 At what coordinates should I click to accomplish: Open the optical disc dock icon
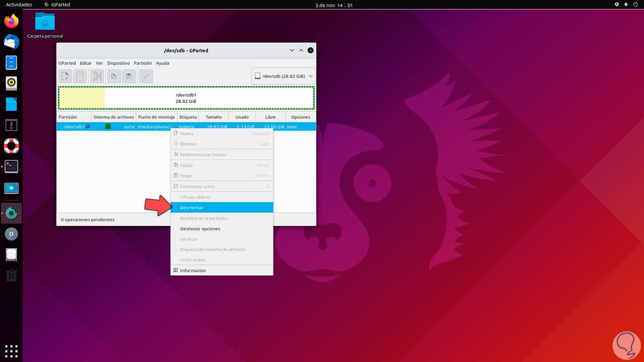click(x=11, y=234)
